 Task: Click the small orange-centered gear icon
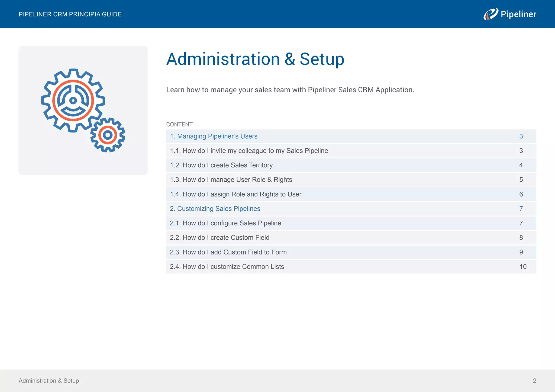tap(108, 135)
